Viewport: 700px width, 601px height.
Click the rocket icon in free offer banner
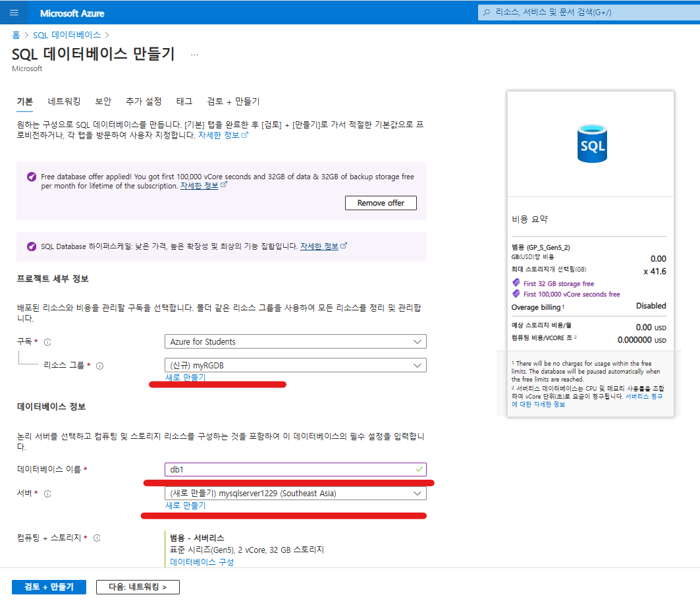tap(32, 177)
